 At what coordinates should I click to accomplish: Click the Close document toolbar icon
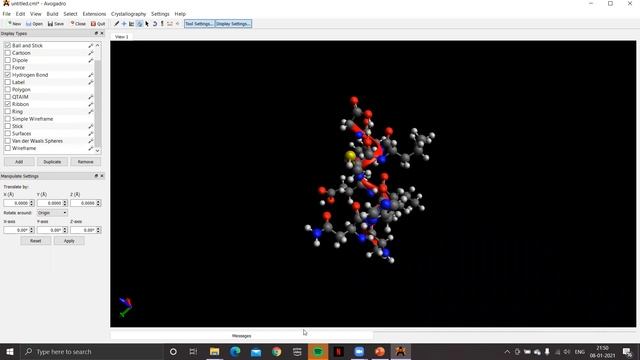[x=78, y=24]
